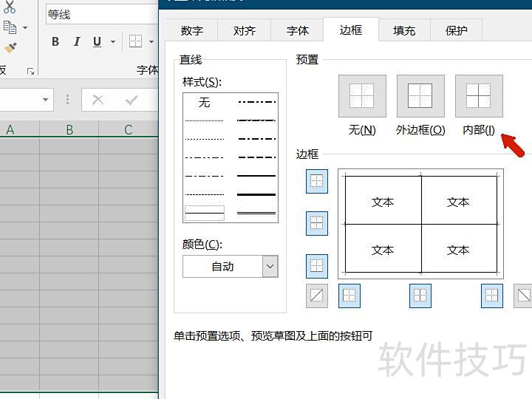Select column B header

pos(69,129)
